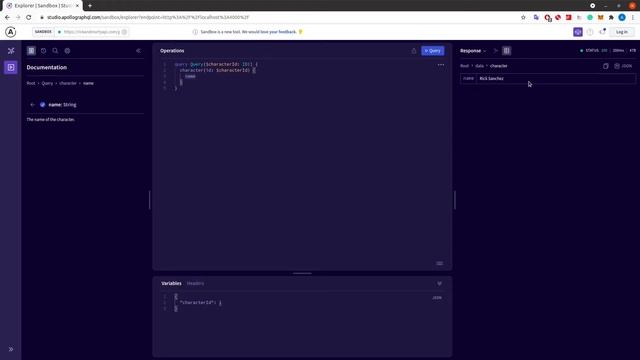Show the Documentation tab icon
Image resolution: width=640 pixels, height=360 pixels.
click(31, 51)
